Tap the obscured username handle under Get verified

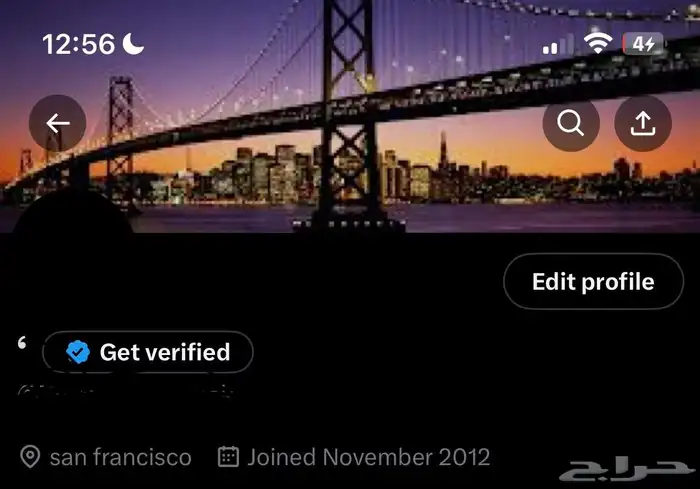coord(126,391)
